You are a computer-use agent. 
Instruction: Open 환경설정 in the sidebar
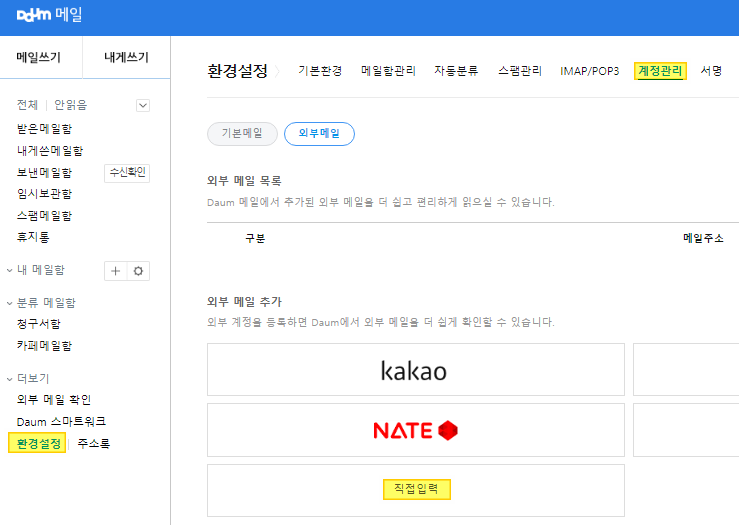click(37, 443)
